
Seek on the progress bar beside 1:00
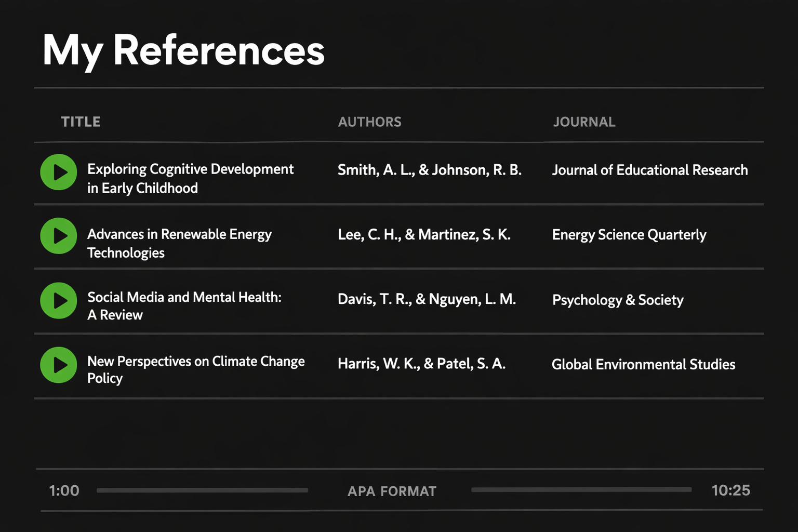[202, 490]
